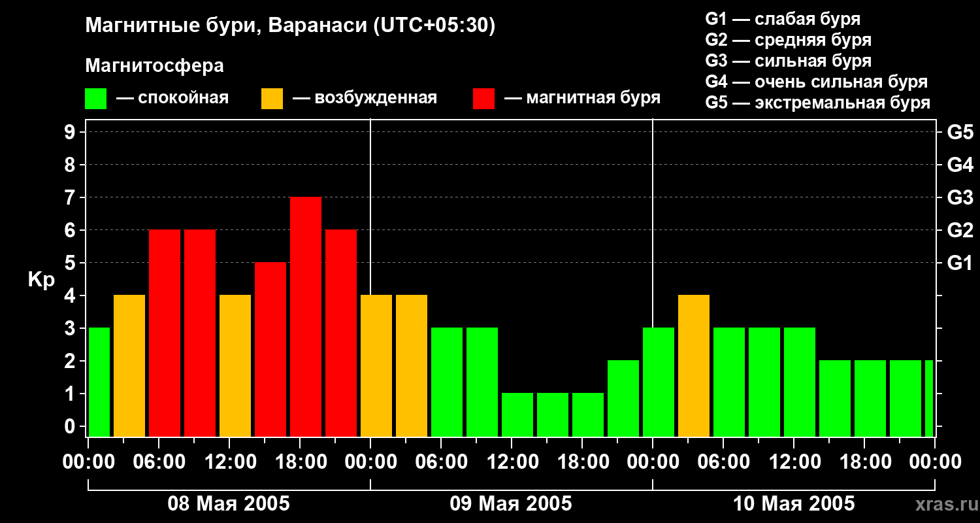Click the orange 'возбужденная' legend swatch

point(272,99)
